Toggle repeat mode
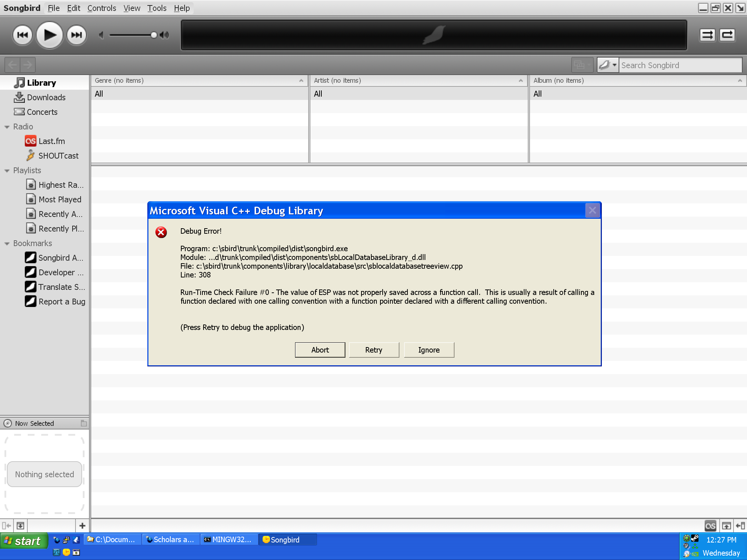747x560 pixels. [727, 35]
